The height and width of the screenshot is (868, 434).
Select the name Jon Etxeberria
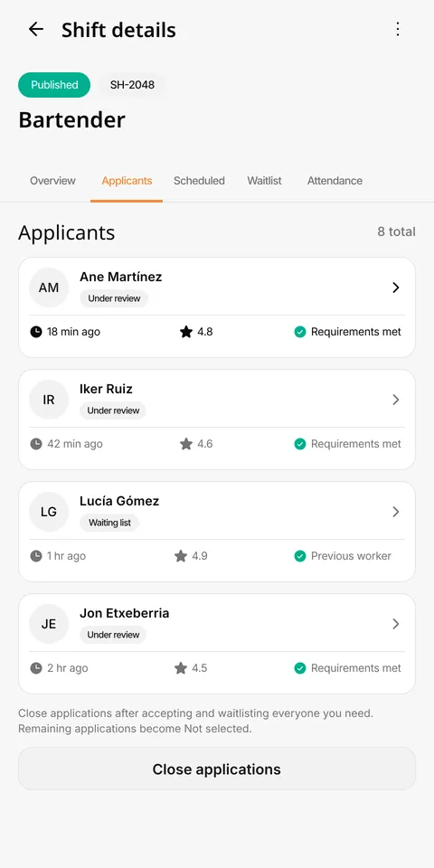point(125,613)
